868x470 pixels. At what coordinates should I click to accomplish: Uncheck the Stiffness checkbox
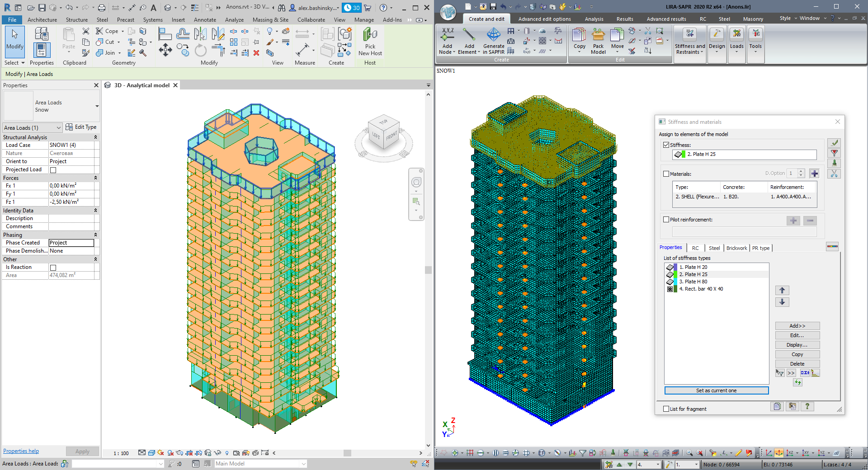tap(666, 145)
